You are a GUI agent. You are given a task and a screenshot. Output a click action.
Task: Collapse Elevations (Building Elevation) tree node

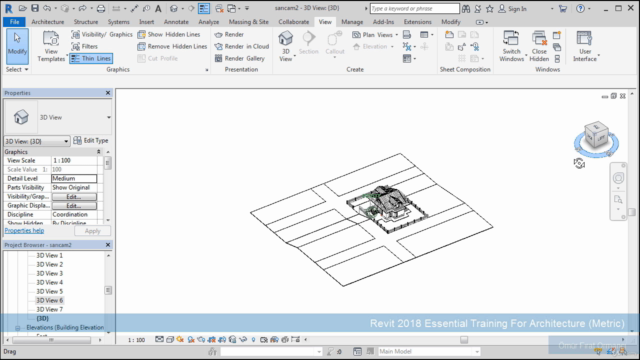pos(18,328)
